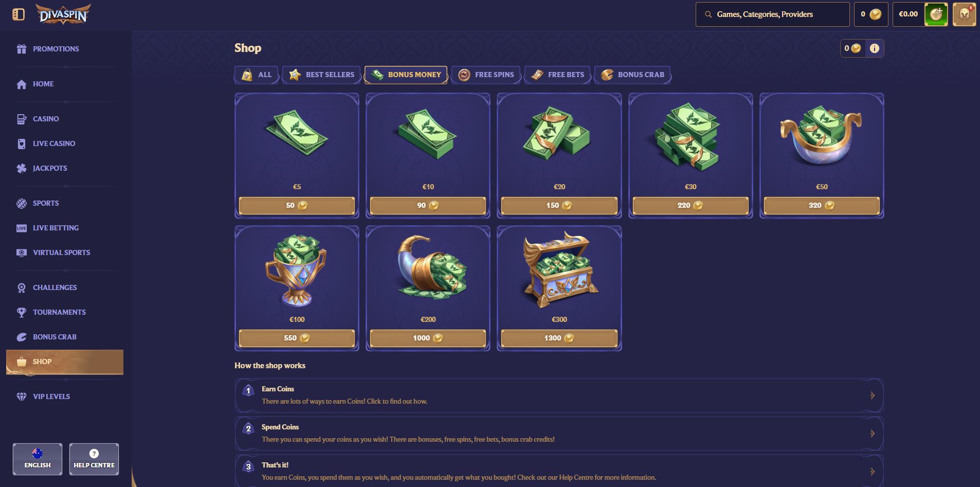Click the DivaSpin logo
The width and height of the screenshot is (980, 487).
pos(64,14)
